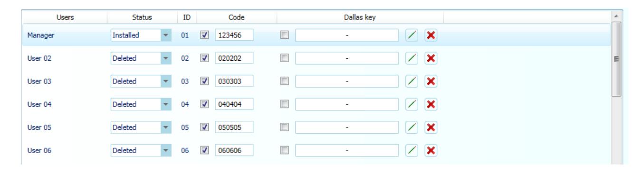Toggle Code checkbox for User 05
The width and height of the screenshot is (644, 173).
point(204,127)
